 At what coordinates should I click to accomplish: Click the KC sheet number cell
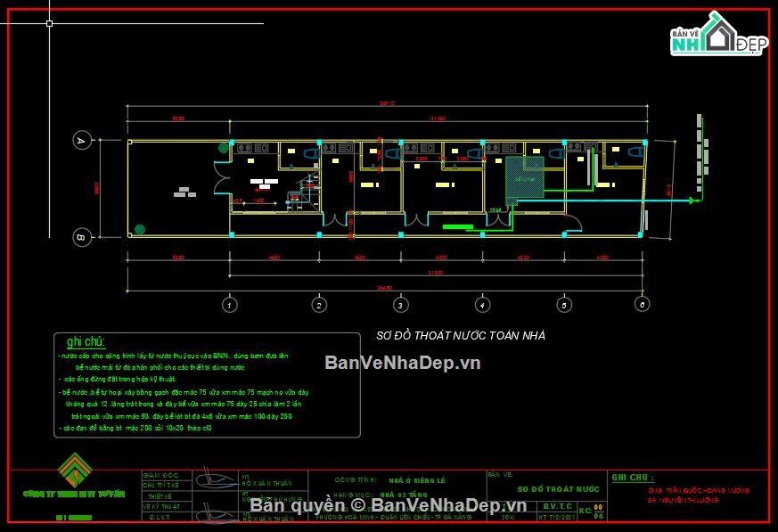click(586, 511)
